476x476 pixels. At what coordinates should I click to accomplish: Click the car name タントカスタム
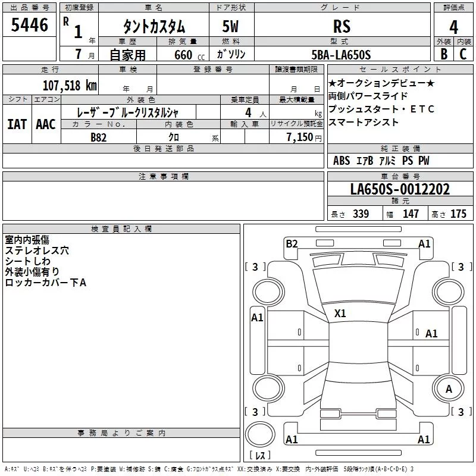pos(154,27)
